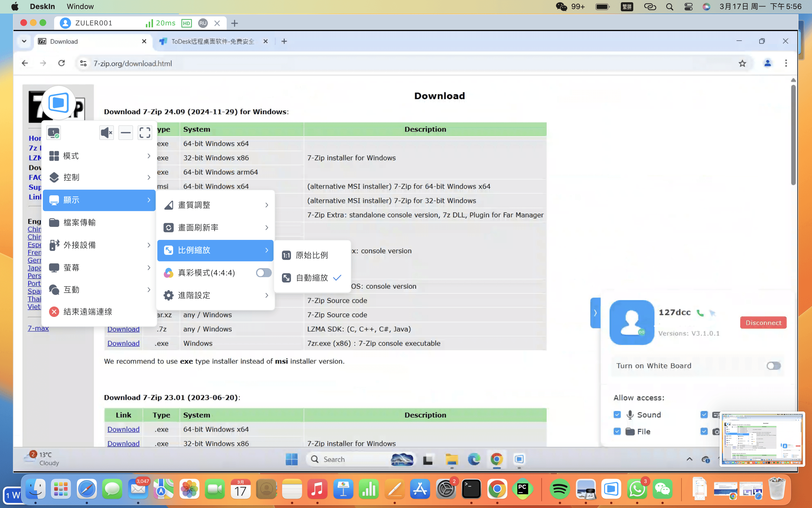Expand the 畫面刷新率 submenu
This screenshot has height=508, width=812.
pos(215,228)
